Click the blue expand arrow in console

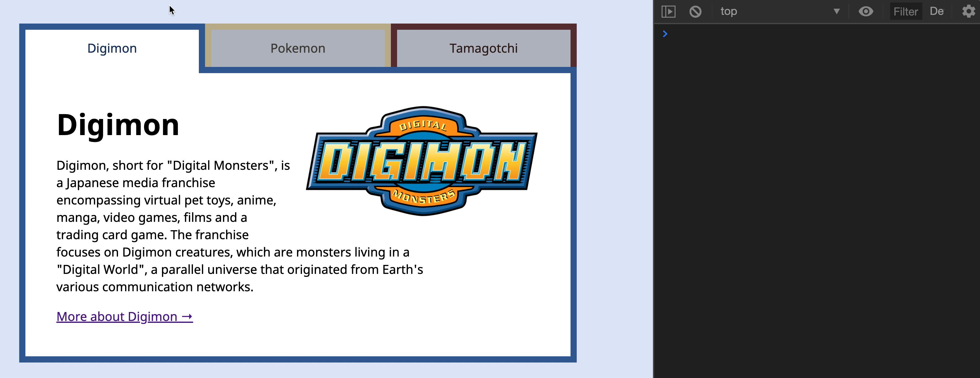click(x=665, y=34)
